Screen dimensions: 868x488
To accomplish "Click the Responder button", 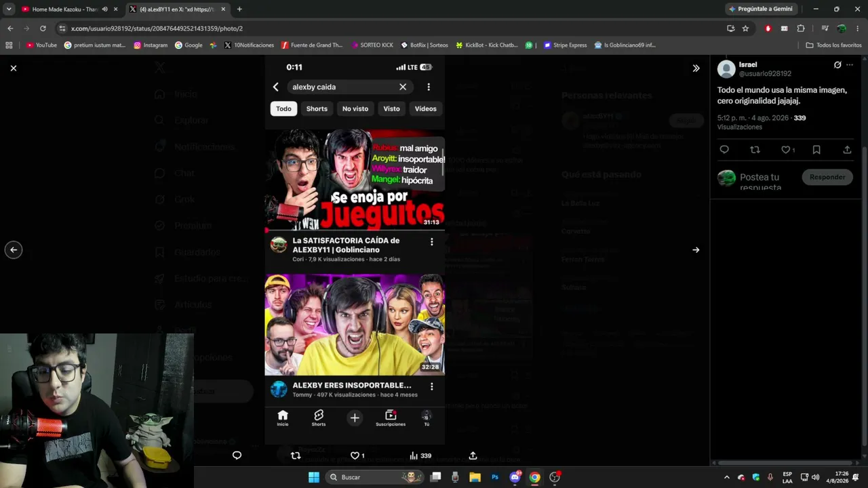I will point(827,177).
